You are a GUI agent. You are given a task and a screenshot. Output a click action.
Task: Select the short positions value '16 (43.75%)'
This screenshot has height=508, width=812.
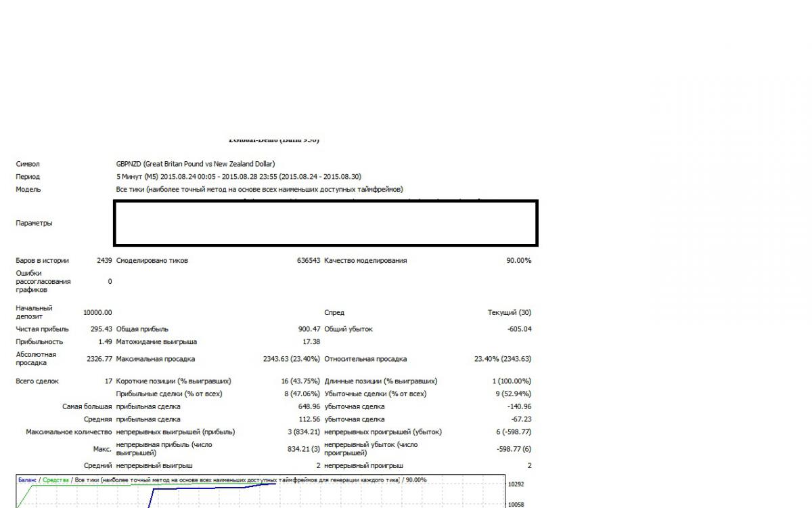[x=300, y=381]
